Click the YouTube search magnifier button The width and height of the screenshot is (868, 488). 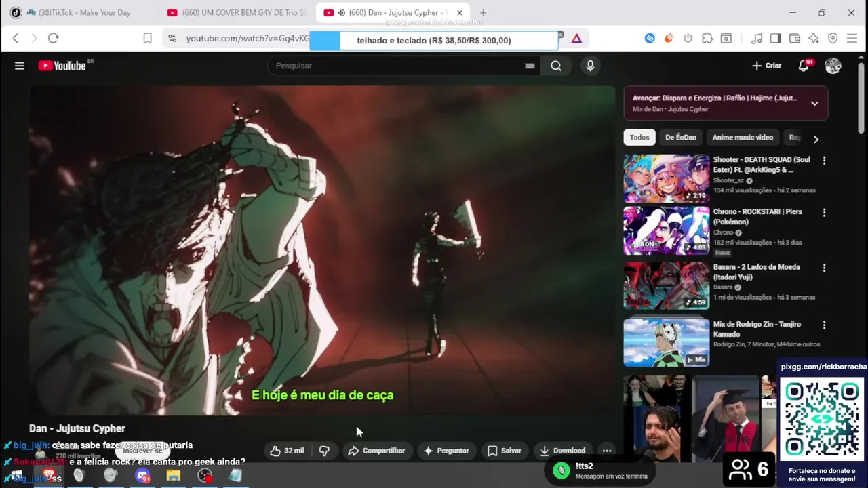pyautogui.click(x=556, y=66)
